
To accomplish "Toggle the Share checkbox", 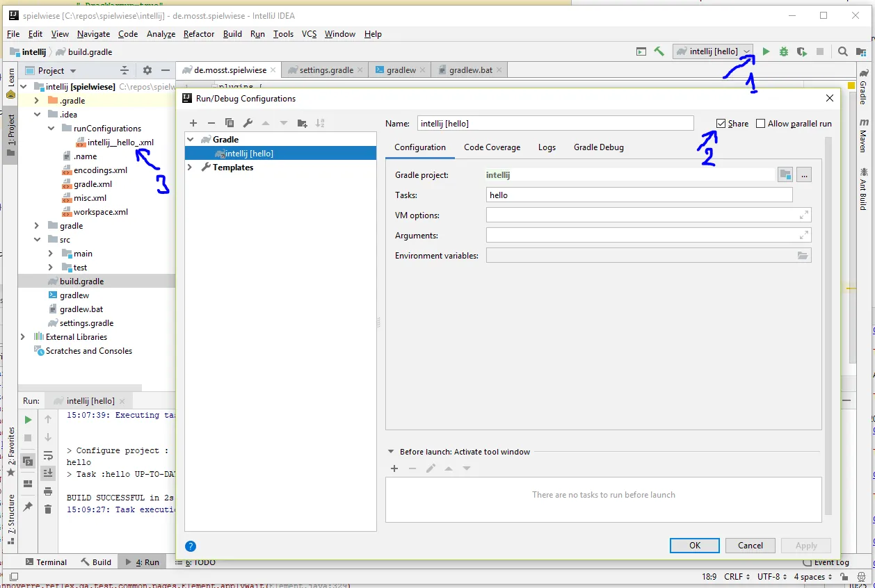I will point(721,124).
